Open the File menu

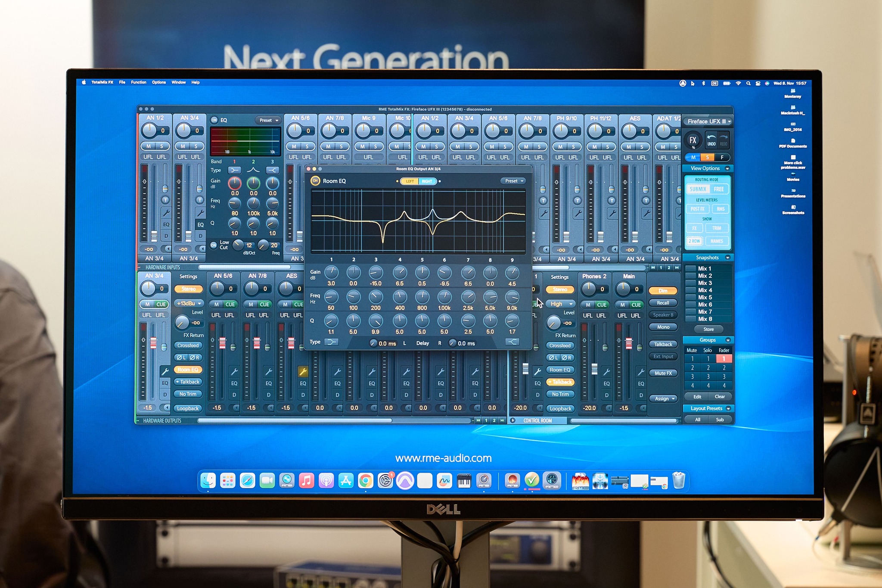click(122, 82)
